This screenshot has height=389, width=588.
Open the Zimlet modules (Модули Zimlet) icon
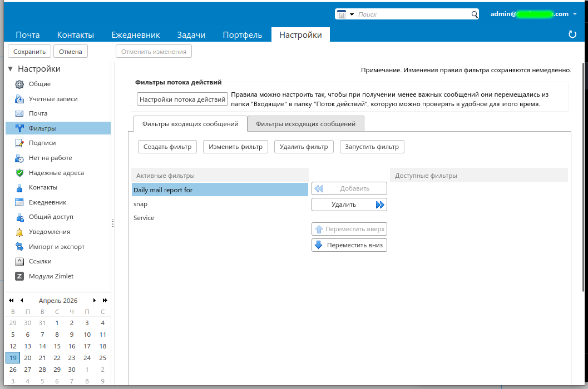pos(19,276)
